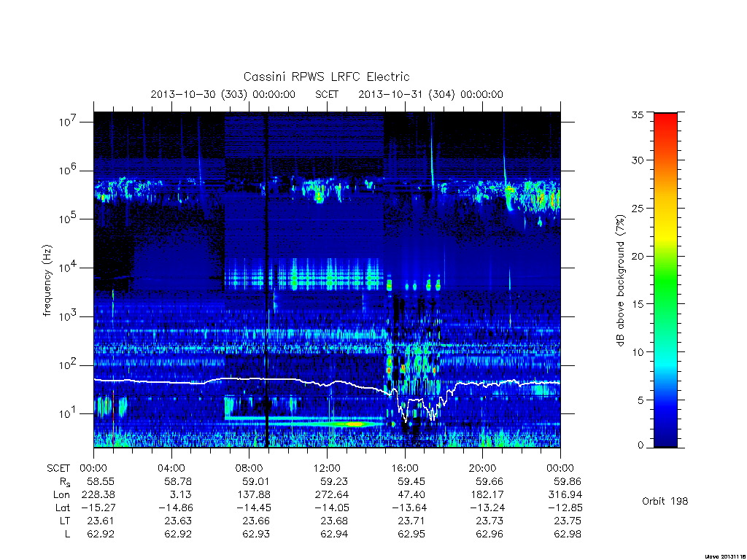Click the 10^4 frequency tick label
This screenshot has height=560, width=747.
tap(69, 267)
